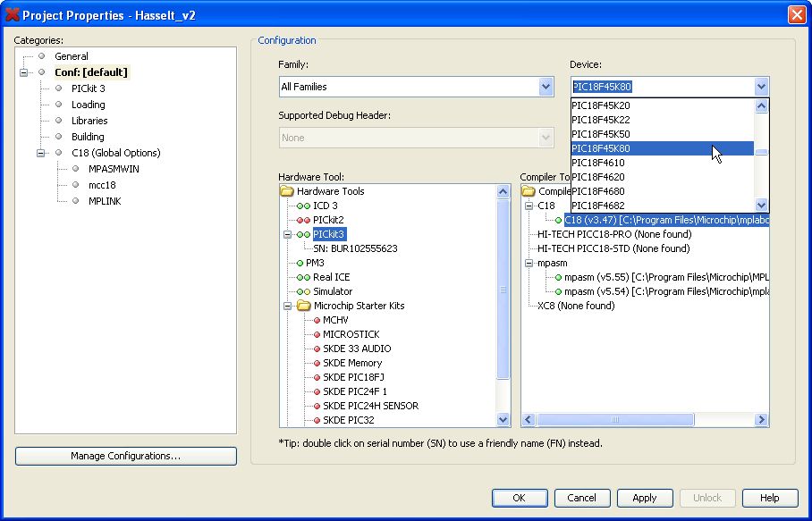Viewport: 812px width, 521px height.
Task: Open the Family dropdown
Action: click(x=546, y=87)
